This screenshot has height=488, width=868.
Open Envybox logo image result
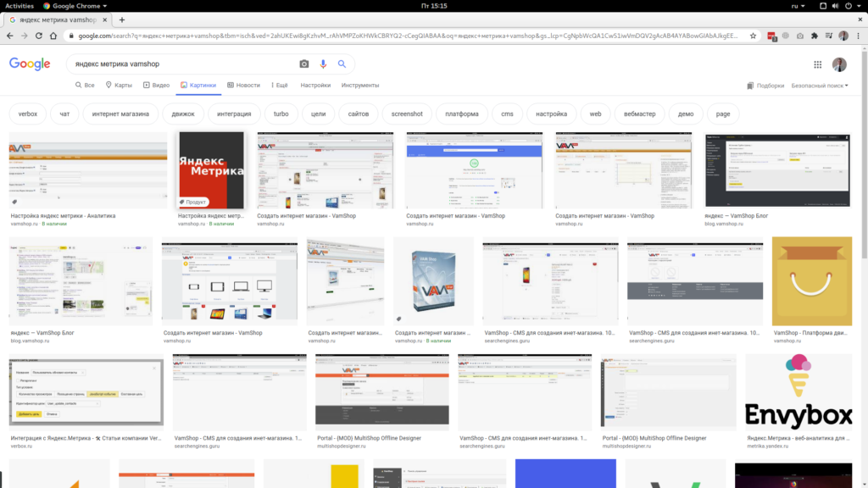click(798, 392)
